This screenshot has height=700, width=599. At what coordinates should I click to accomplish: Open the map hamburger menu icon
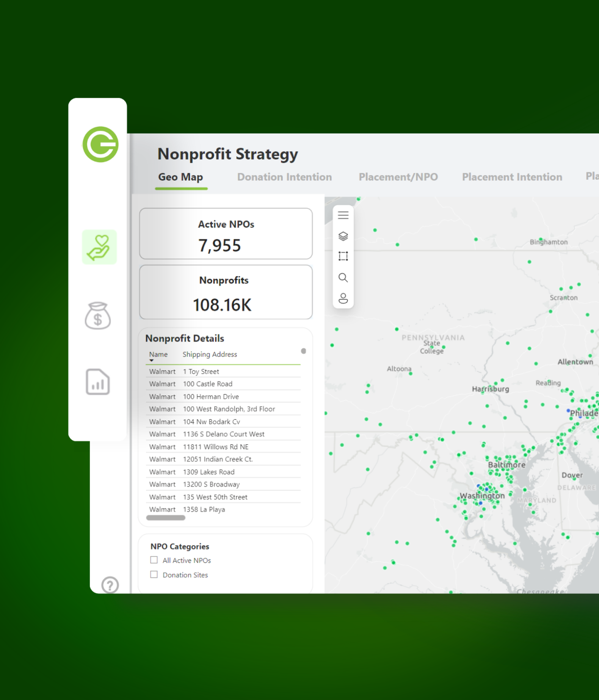pos(343,215)
